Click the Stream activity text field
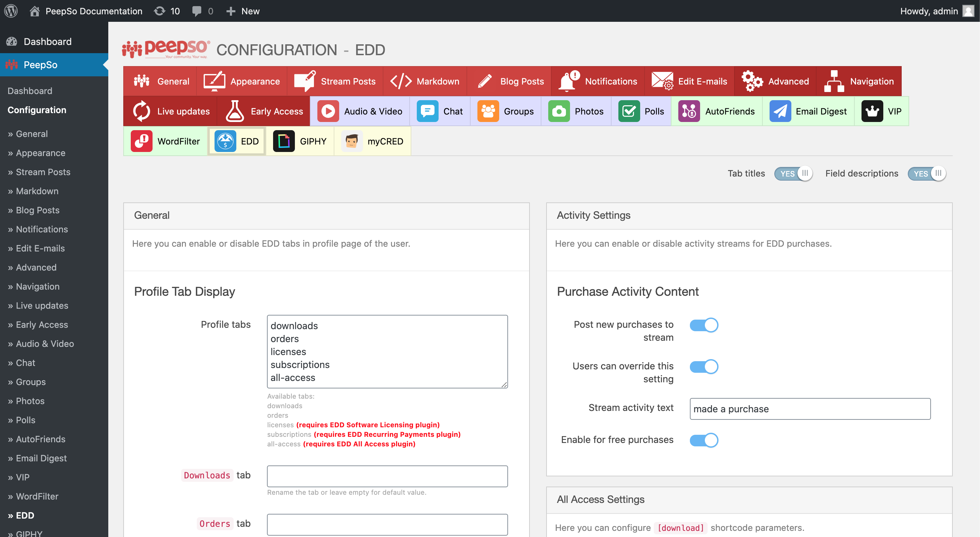Screen dimensions: 980x537 (x=810, y=409)
